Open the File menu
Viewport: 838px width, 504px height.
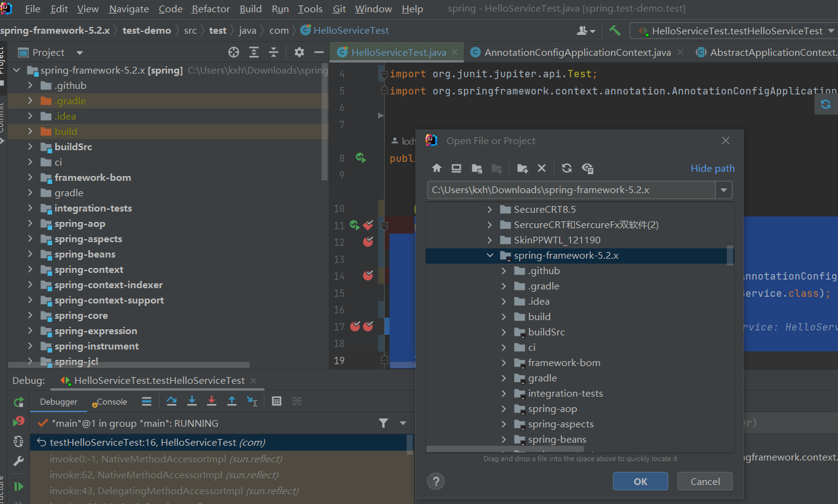point(33,9)
